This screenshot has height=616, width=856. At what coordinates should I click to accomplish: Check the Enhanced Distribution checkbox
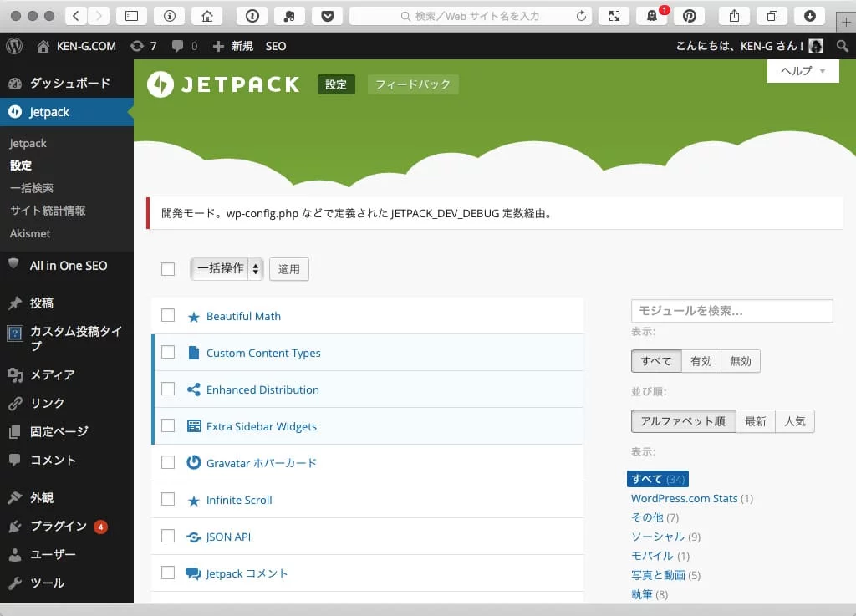click(x=168, y=389)
